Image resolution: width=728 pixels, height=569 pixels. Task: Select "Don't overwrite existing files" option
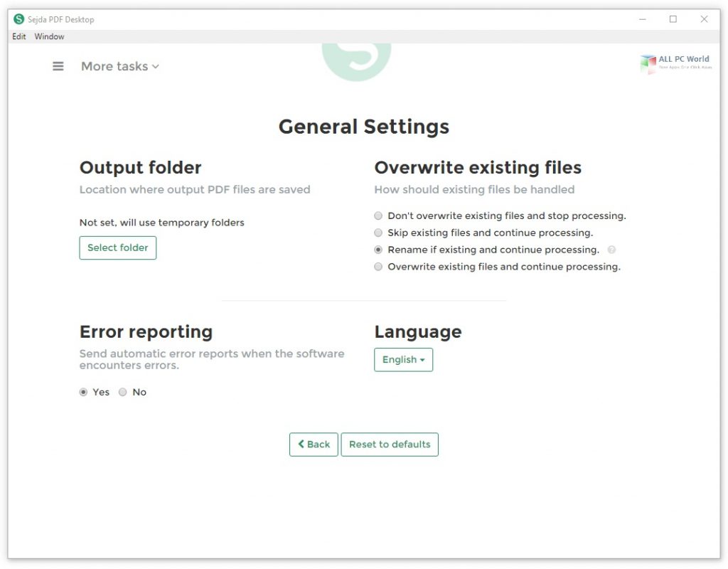pyautogui.click(x=378, y=216)
